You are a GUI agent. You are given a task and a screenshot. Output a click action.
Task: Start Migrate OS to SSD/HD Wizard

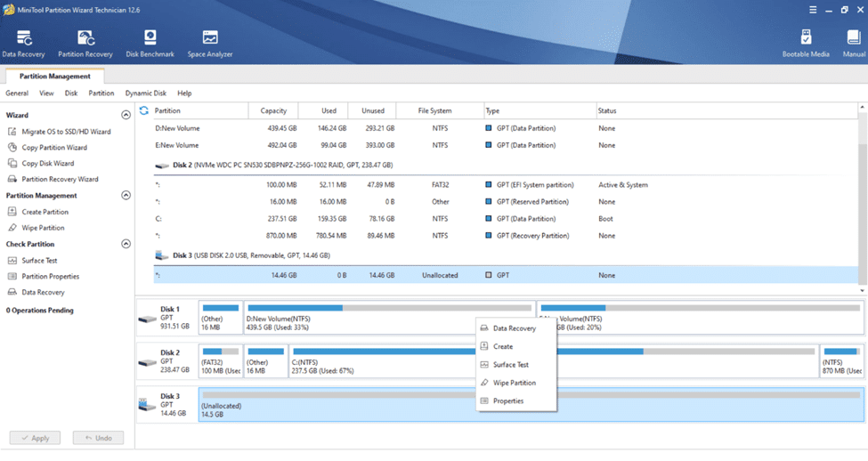click(x=60, y=132)
